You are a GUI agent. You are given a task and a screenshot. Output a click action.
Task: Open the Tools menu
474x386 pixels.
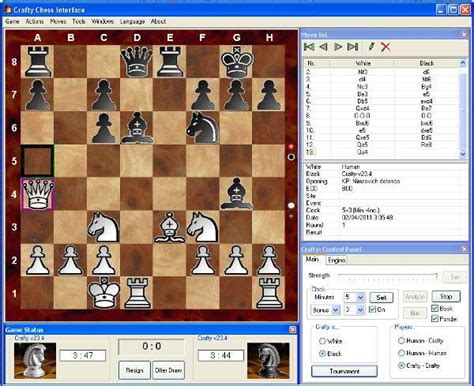79,21
